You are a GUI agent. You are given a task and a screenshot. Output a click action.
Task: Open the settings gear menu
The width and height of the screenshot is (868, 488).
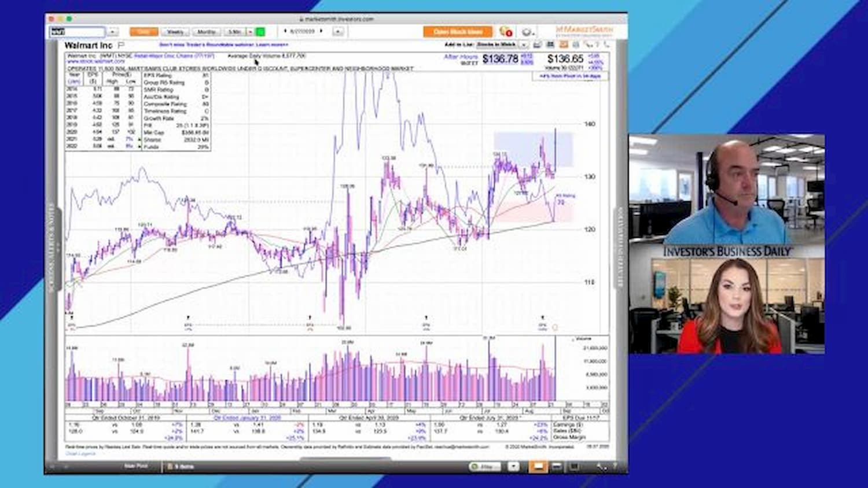point(527,32)
